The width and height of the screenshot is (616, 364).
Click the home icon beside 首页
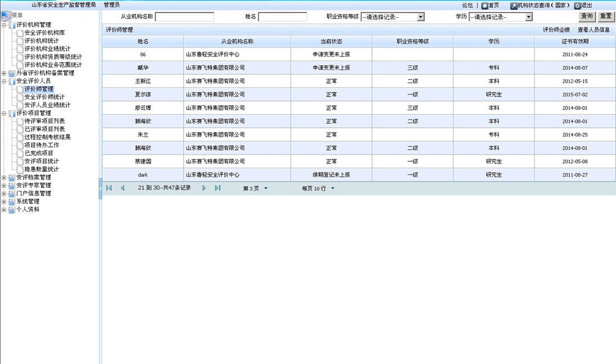(x=485, y=5)
